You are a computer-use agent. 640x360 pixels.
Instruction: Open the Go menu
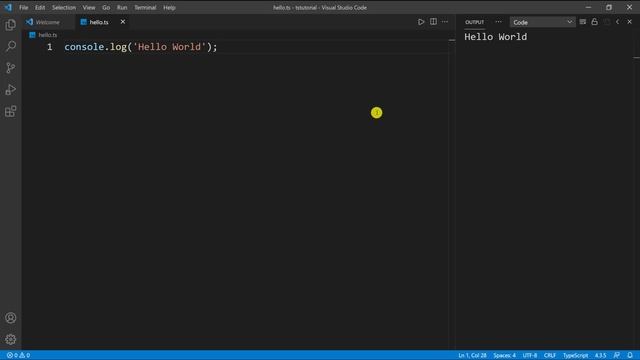coord(106,7)
